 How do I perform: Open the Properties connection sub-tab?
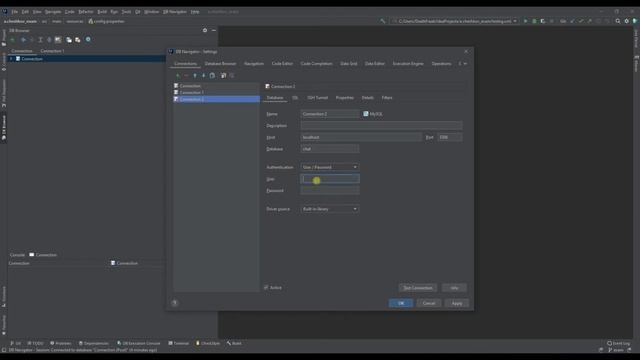pyautogui.click(x=344, y=98)
